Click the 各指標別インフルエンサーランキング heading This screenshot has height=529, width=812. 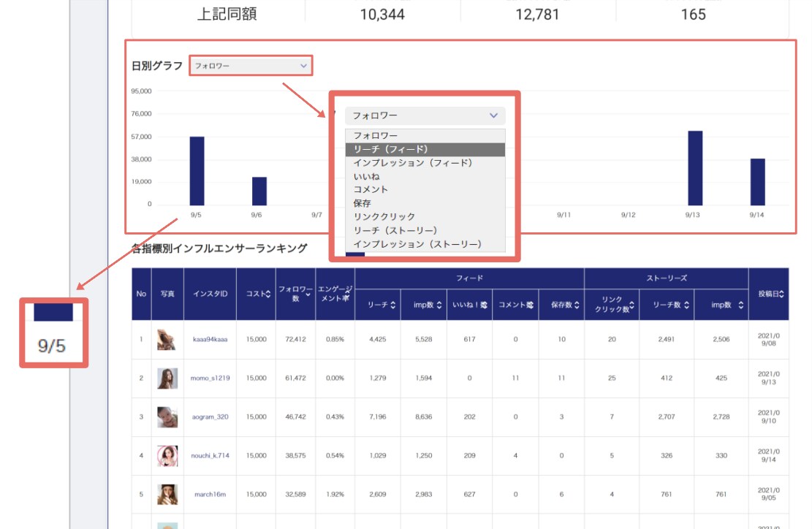pos(219,248)
